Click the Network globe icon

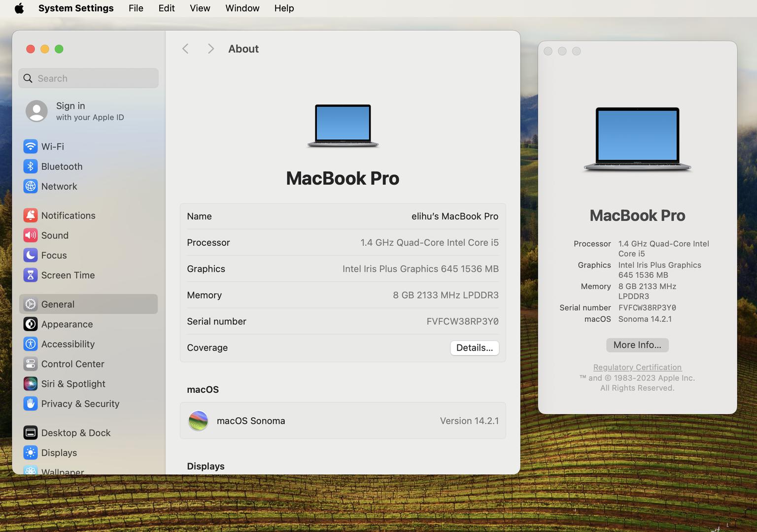click(30, 186)
